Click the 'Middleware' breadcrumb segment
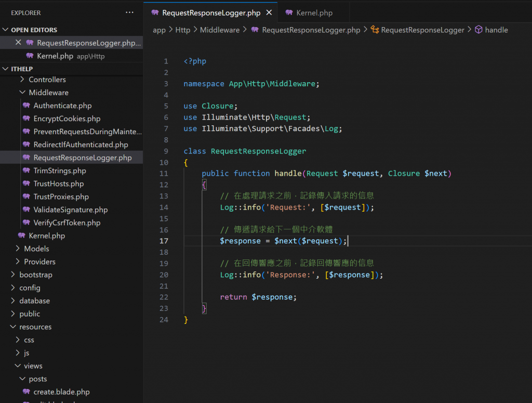The width and height of the screenshot is (532, 403). click(x=220, y=30)
